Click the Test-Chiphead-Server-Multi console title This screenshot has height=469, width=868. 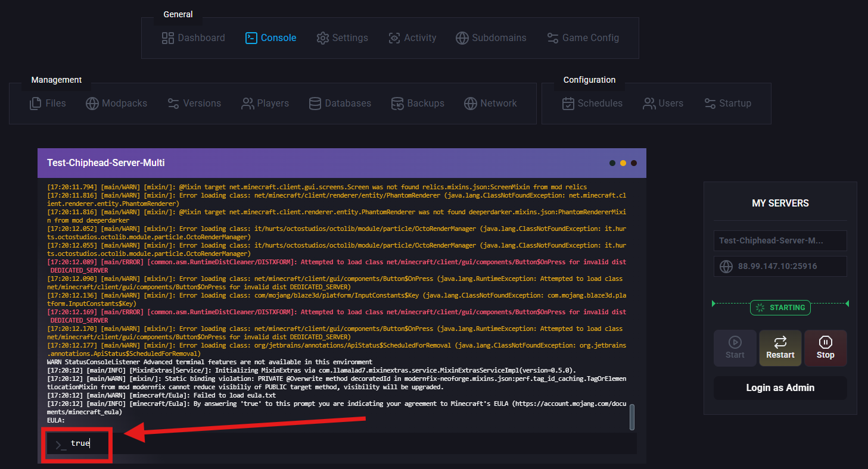[106, 163]
